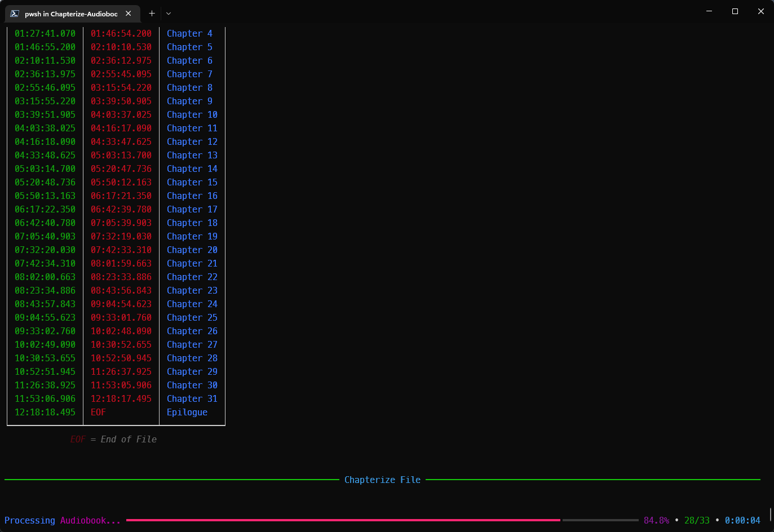Click the processing progress bar
Image resolution: width=774 pixels, height=532 pixels.
coord(382,520)
